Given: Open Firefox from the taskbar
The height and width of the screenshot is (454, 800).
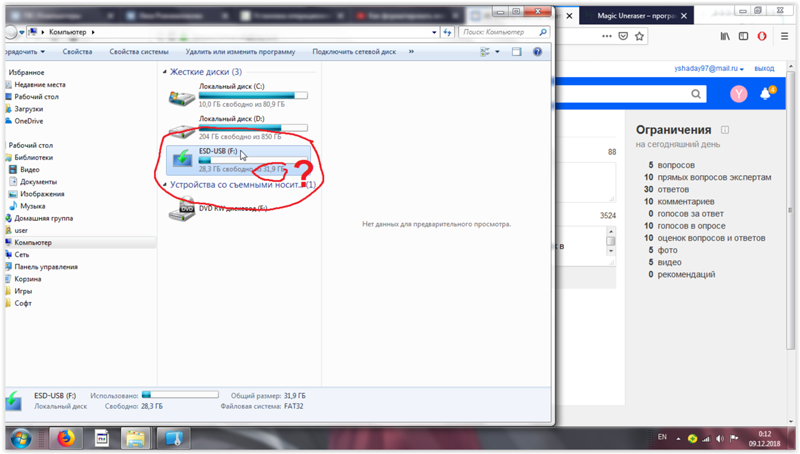Looking at the screenshot, I should tap(66, 439).
